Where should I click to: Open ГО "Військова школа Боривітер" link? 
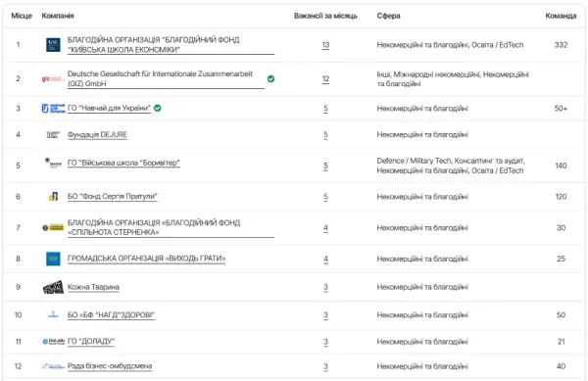[123, 163]
